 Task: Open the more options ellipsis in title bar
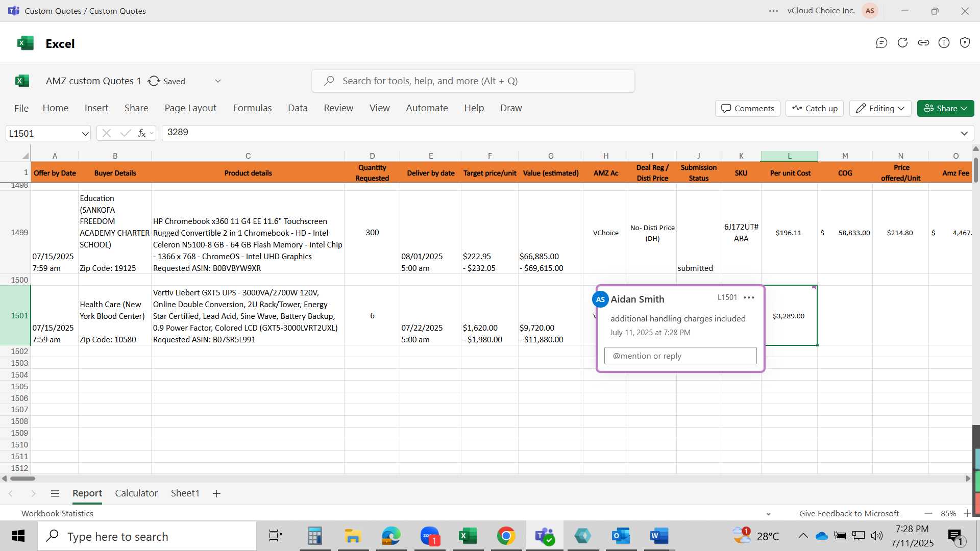[x=774, y=11]
